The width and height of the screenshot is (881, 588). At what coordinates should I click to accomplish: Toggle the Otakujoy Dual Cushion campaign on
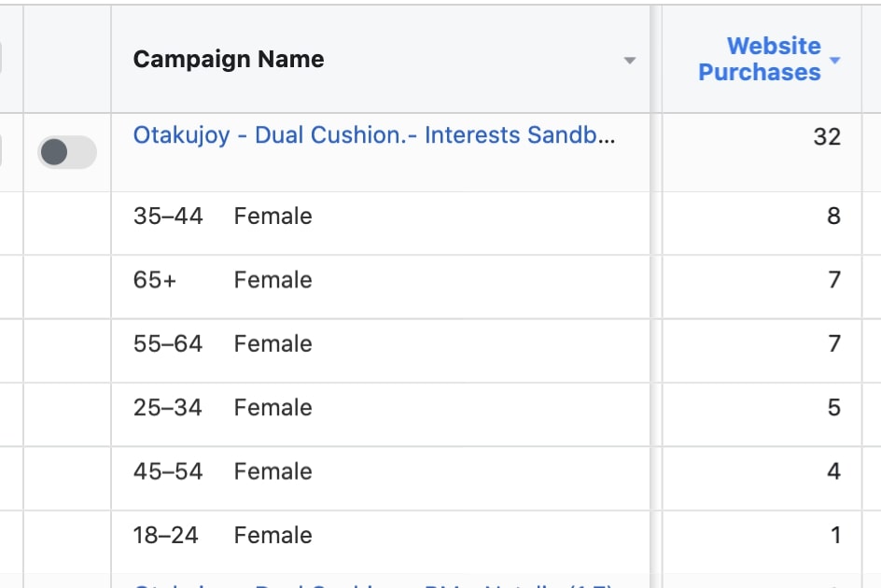point(66,152)
